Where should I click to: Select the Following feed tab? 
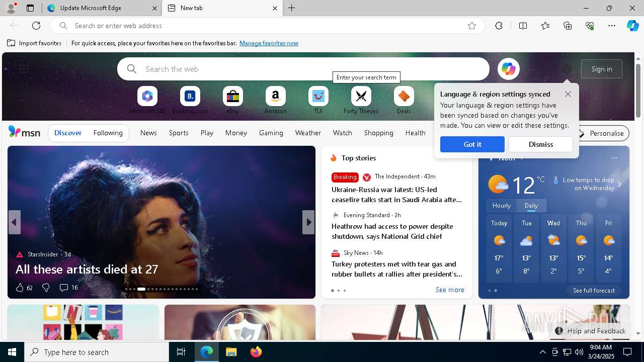[108, 133]
